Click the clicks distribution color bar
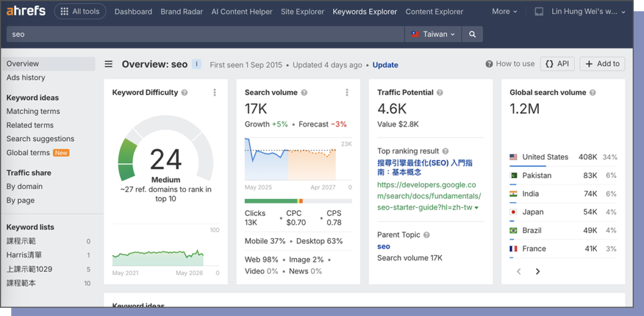644x316 pixels. [298, 201]
